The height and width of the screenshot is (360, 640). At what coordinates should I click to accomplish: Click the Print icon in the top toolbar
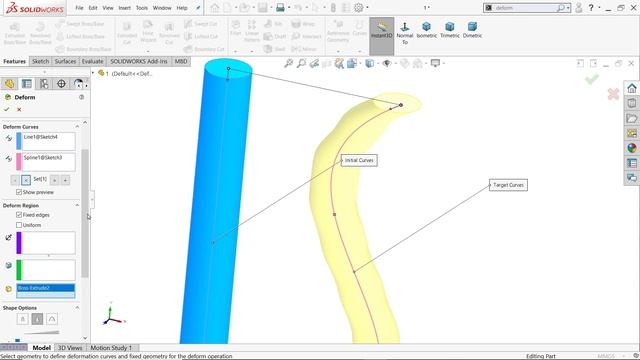(x=280, y=8)
